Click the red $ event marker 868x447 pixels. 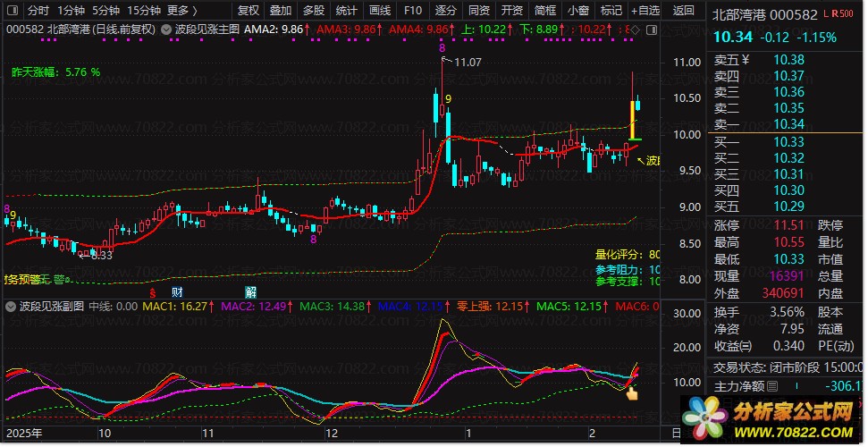click(152, 292)
